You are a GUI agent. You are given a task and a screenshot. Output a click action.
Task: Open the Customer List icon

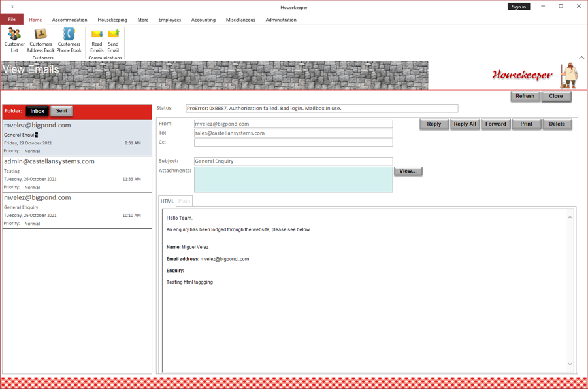(14, 40)
